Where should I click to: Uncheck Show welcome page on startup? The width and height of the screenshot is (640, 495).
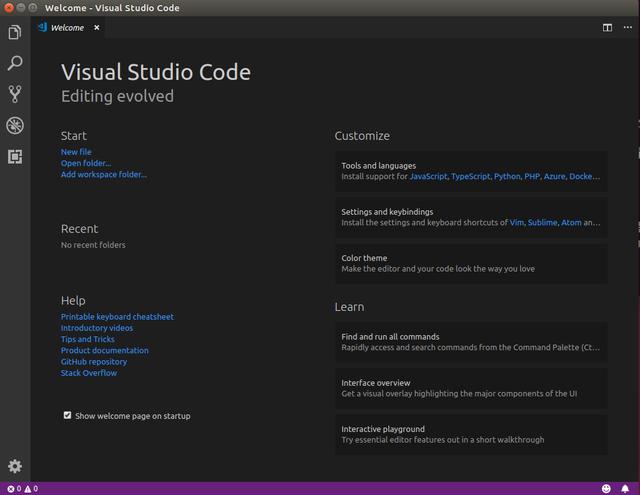67,415
